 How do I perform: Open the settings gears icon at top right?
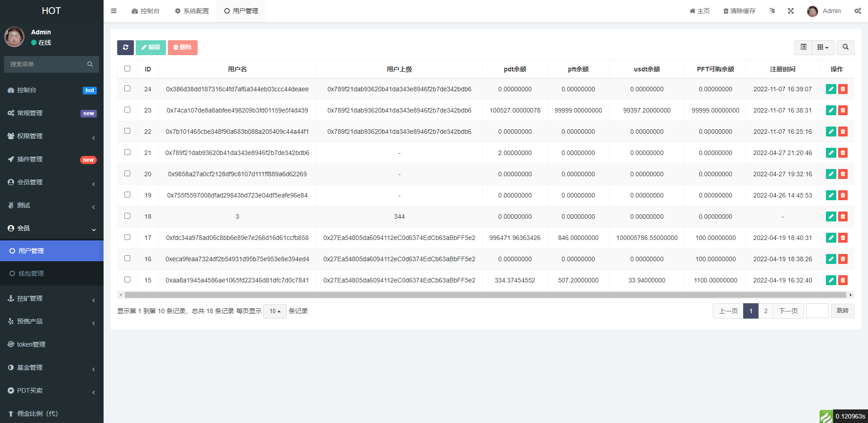coord(858,11)
